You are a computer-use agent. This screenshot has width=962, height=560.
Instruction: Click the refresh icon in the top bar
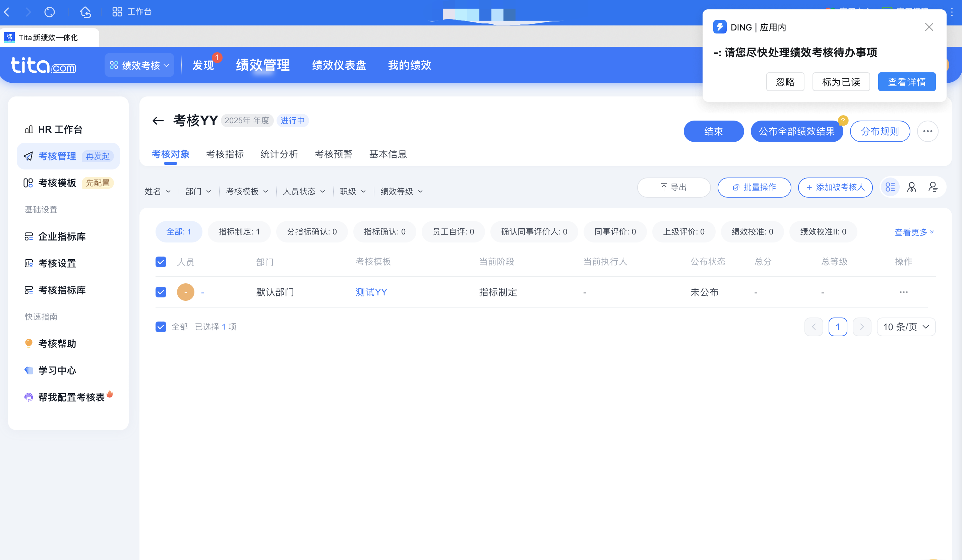coord(49,12)
